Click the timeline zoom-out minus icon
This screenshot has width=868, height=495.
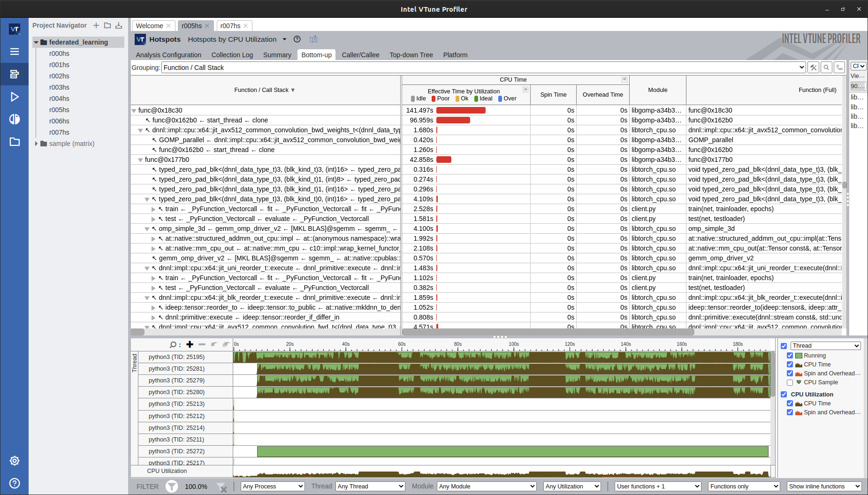tap(202, 344)
